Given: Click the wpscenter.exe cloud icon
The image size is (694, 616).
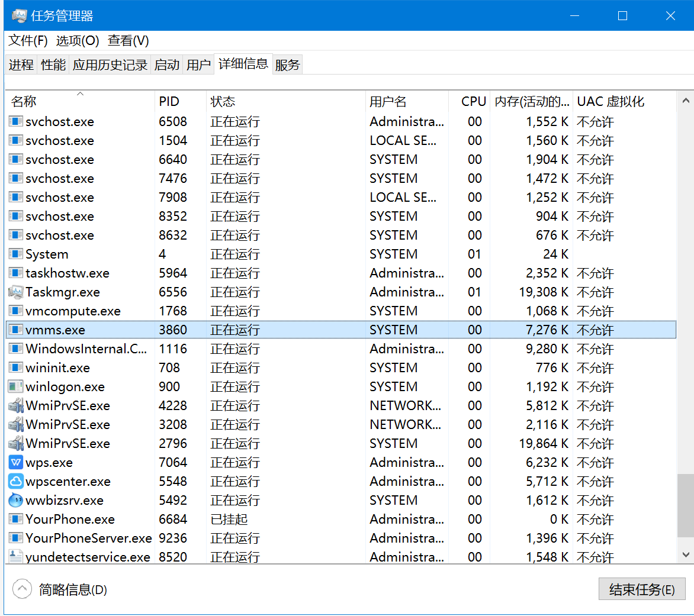Looking at the screenshot, I should pos(15,481).
